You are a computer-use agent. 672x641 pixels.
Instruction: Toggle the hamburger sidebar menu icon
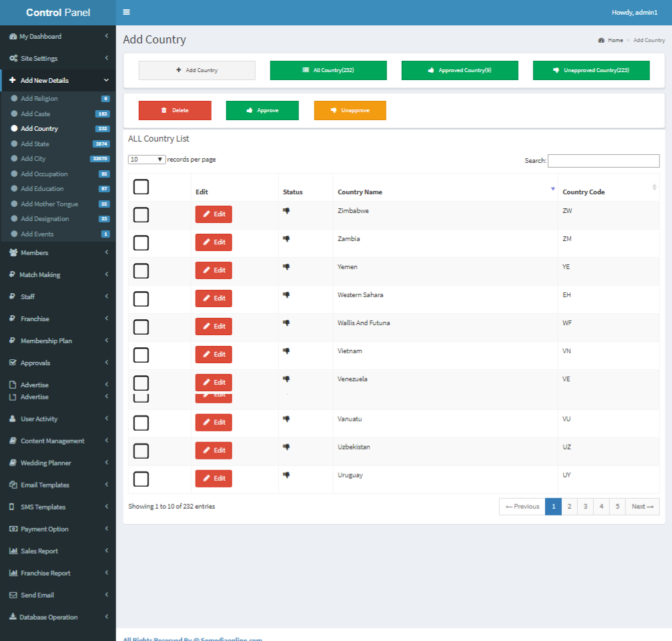[126, 12]
